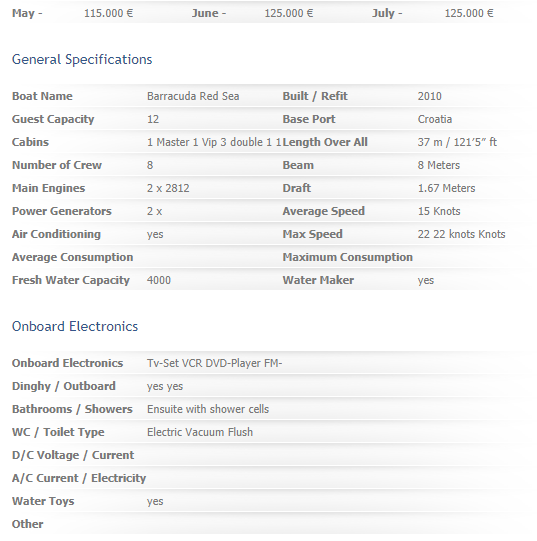Click the Max Speed value

click(461, 234)
